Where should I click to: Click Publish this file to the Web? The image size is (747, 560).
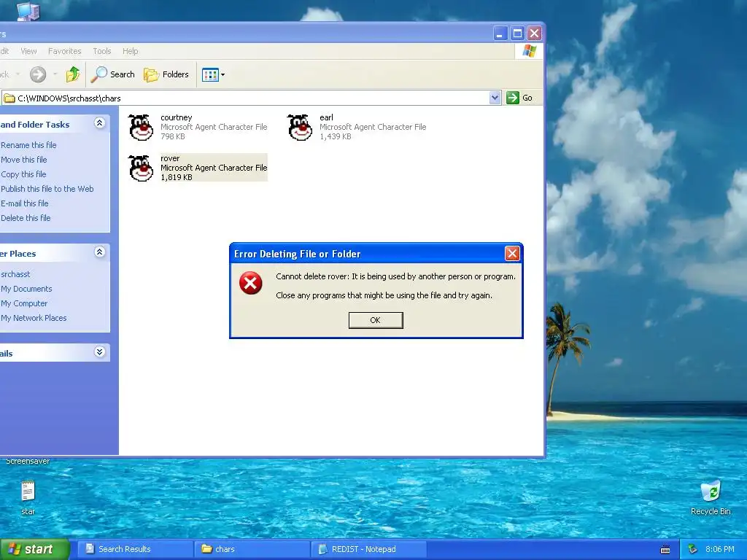point(47,189)
